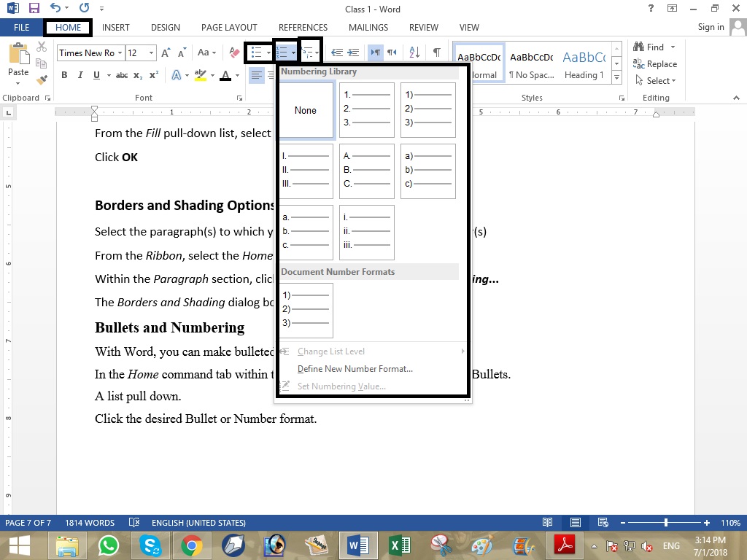
Task: Apply the yellow text highlight color
Action: coord(201,75)
